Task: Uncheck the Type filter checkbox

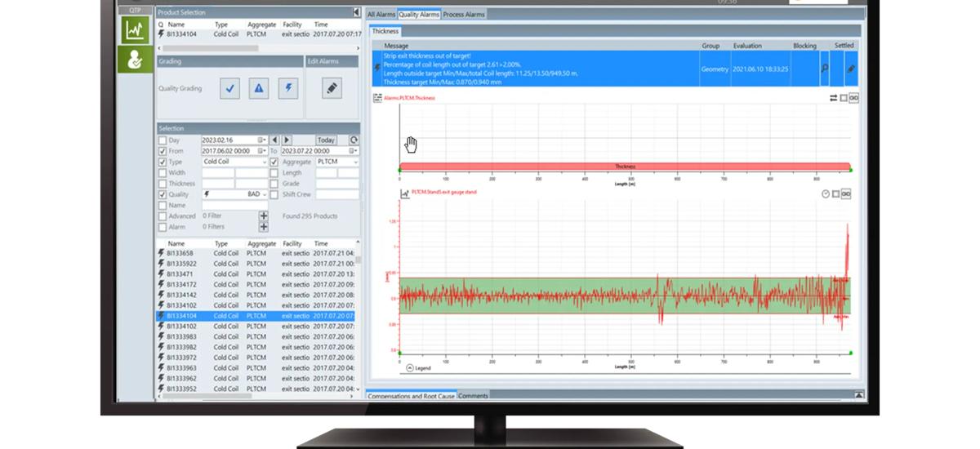Action: point(162,162)
